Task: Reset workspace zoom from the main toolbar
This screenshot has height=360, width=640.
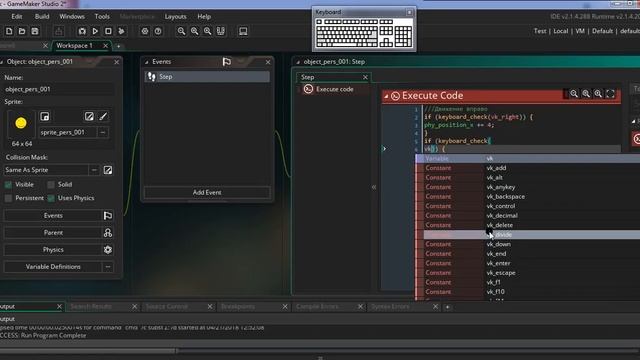Action: [x=195, y=31]
